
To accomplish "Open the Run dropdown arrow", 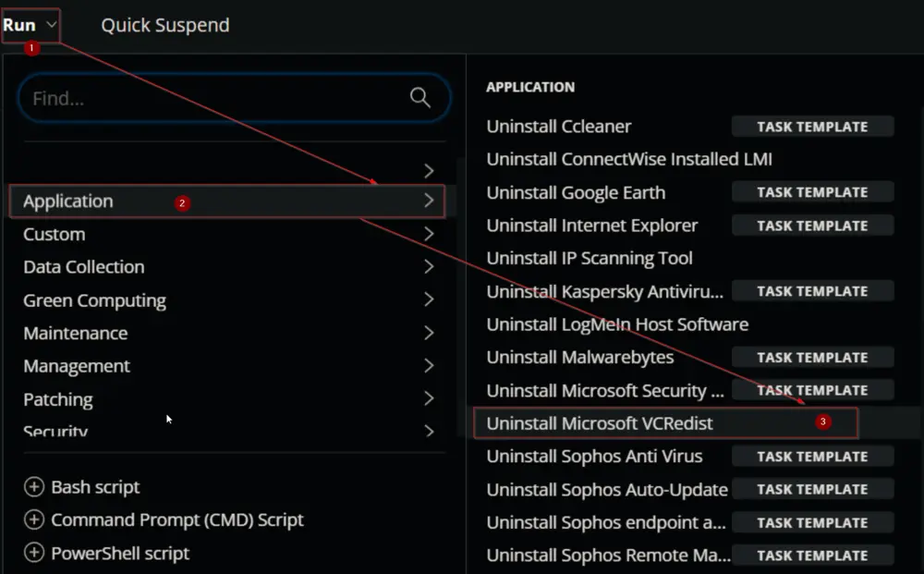I will tap(51, 25).
